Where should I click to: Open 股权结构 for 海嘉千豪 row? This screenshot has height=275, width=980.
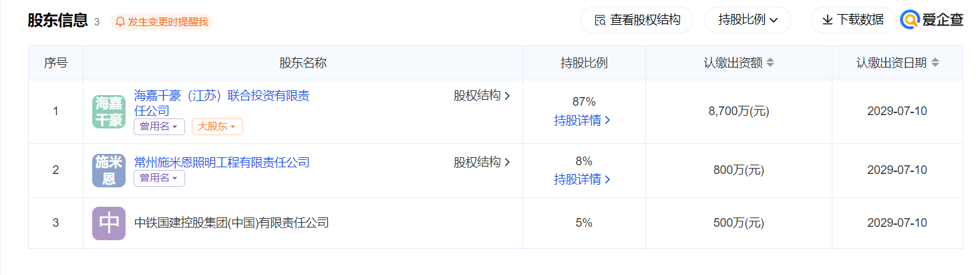pyautogui.click(x=482, y=96)
